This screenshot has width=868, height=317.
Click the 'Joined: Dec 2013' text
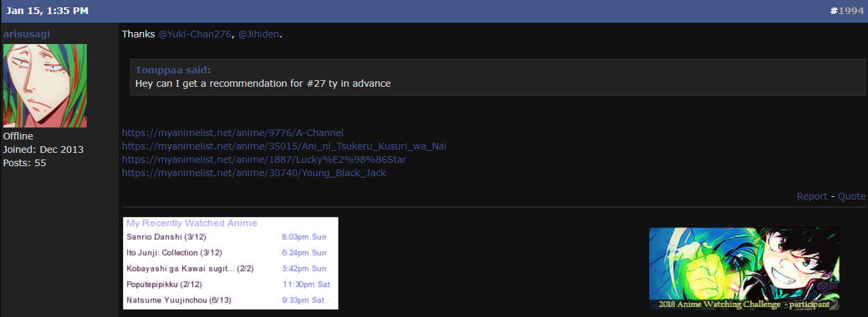(43, 149)
